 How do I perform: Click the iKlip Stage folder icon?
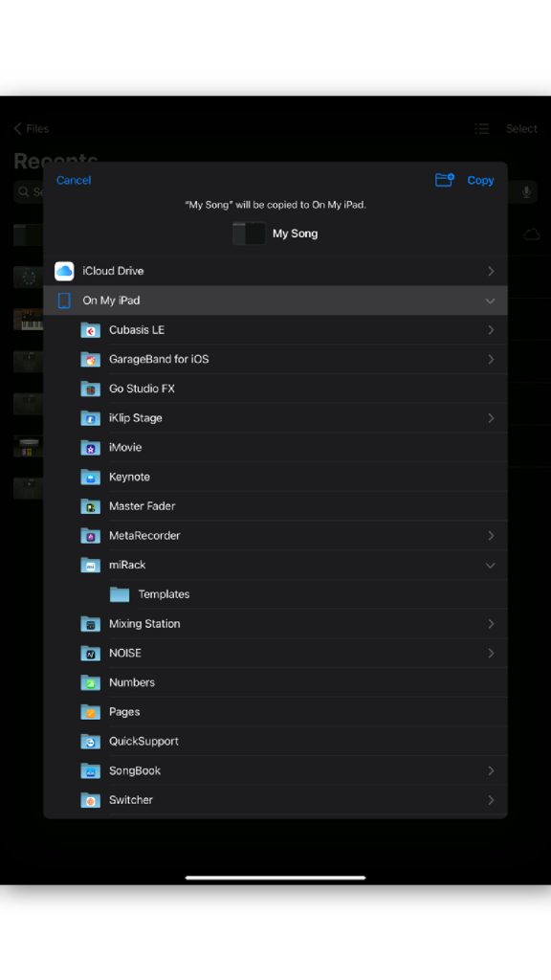(91, 418)
